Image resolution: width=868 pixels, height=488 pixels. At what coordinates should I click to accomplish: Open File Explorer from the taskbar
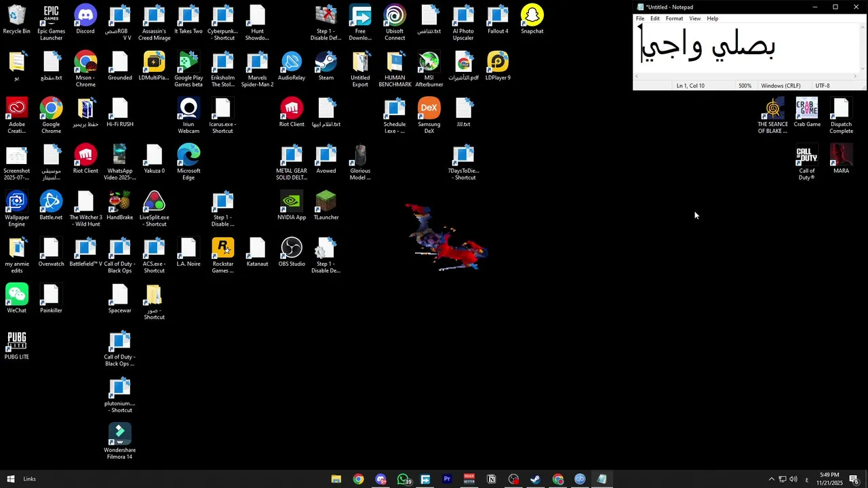[x=336, y=479]
